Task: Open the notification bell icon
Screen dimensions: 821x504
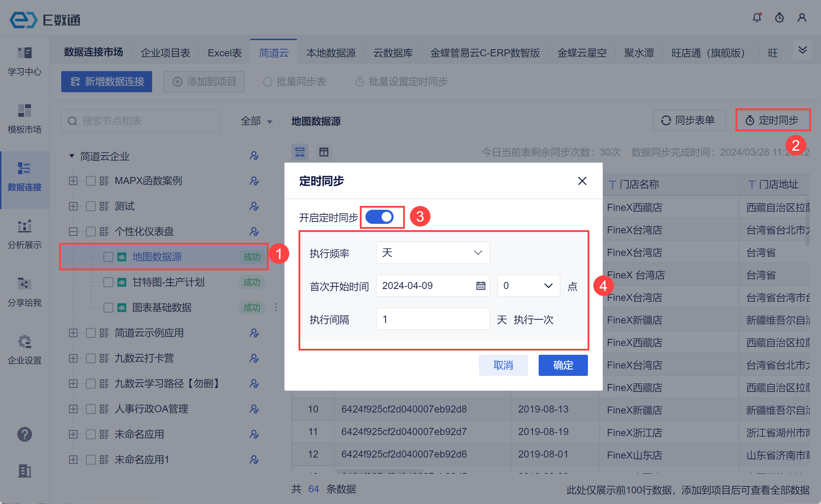Action: coord(757,18)
